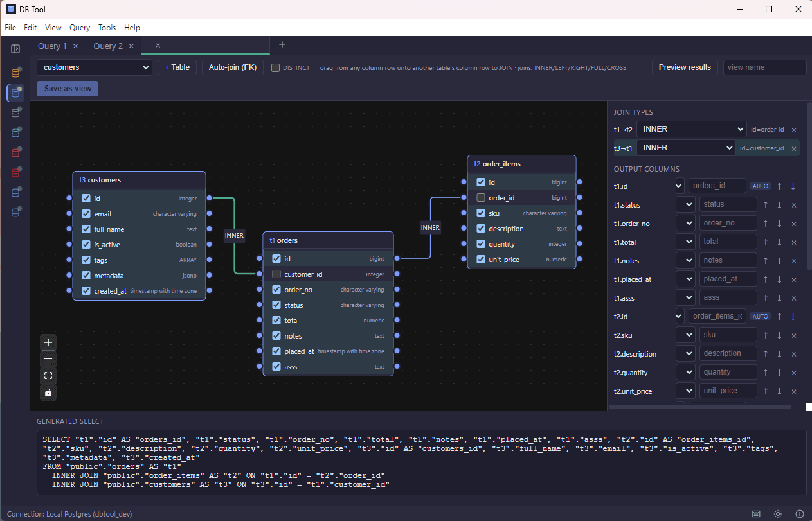Viewport: 812px width, 521px height.
Task: Zoom out on the diagram canvas
Action: tap(48, 359)
